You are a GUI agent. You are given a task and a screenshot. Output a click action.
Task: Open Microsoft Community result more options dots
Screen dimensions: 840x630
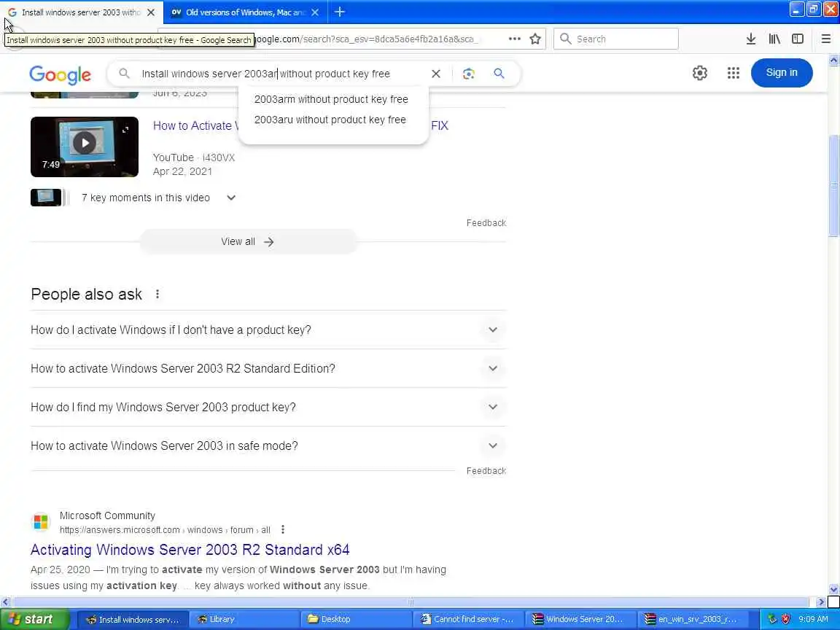coord(283,530)
